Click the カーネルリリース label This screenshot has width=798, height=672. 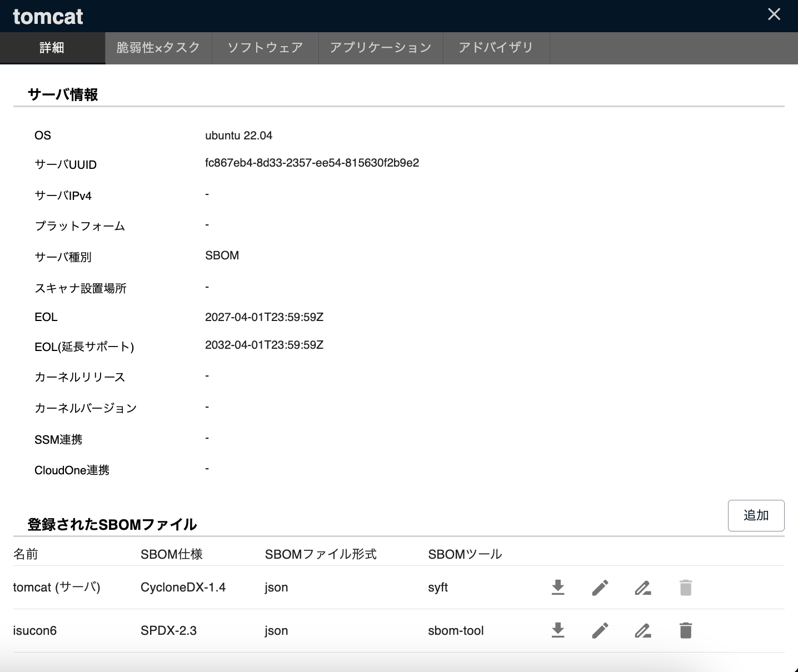click(x=79, y=377)
